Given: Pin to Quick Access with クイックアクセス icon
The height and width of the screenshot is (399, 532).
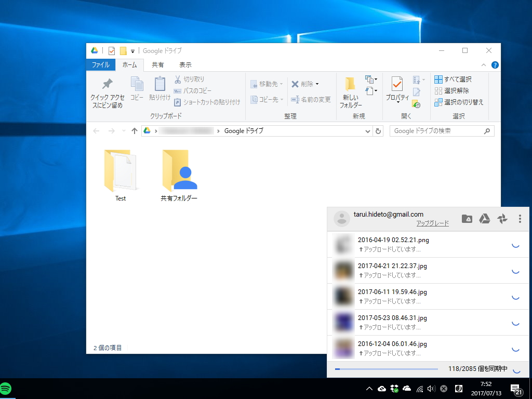Looking at the screenshot, I should (x=107, y=88).
